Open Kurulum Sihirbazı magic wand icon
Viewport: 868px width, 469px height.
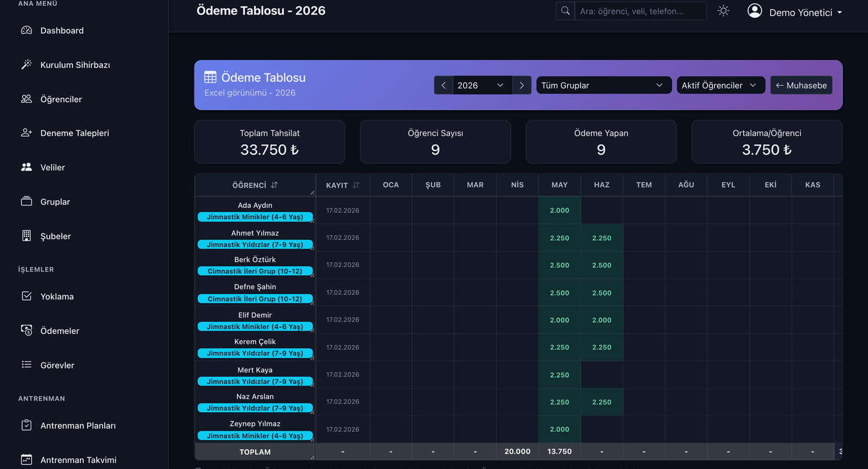[26, 65]
